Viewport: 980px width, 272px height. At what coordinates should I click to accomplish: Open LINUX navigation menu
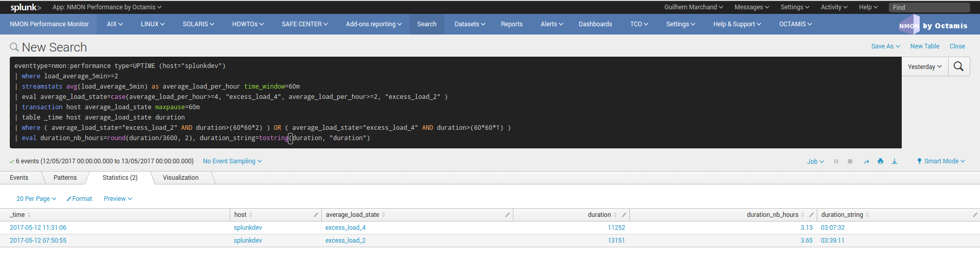click(x=152, y=24)
